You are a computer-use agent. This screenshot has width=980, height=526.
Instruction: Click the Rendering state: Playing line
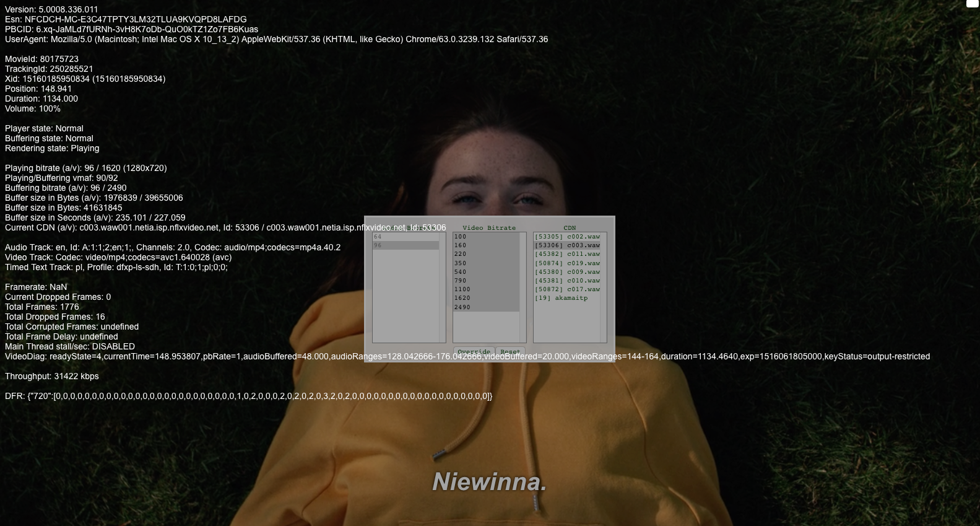(52, 148)
